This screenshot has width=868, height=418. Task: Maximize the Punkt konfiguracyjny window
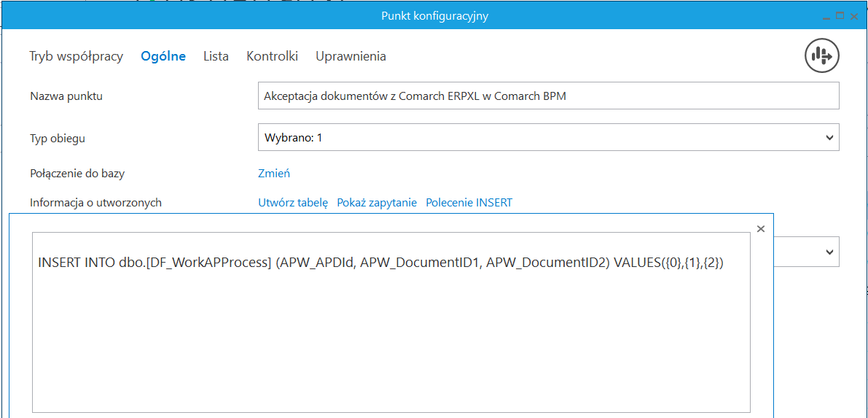click(x=840, y=16)
